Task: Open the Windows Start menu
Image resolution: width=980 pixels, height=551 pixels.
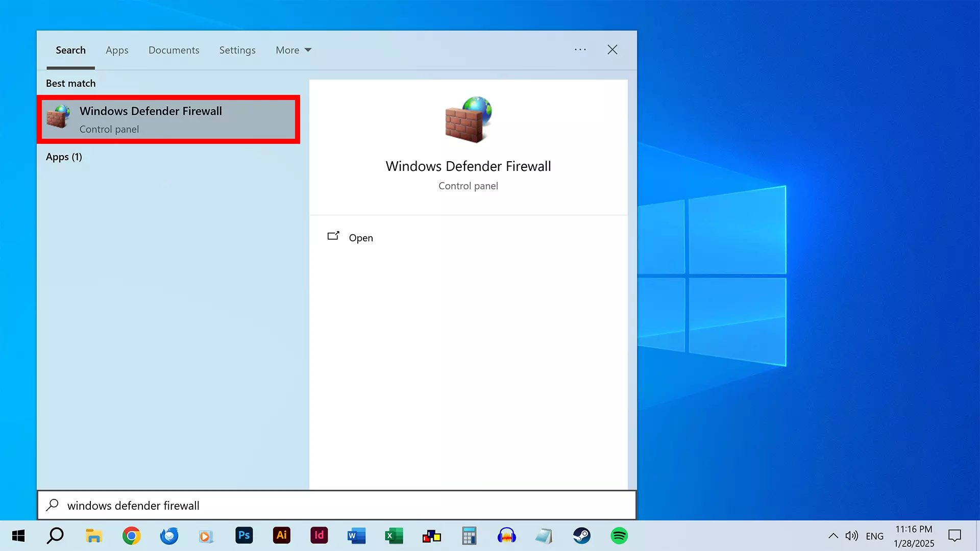Action: click(18, 536)
